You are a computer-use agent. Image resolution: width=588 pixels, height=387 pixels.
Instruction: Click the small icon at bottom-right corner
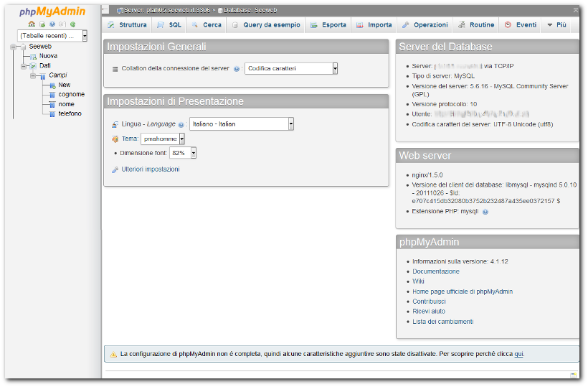pos(573,375)
